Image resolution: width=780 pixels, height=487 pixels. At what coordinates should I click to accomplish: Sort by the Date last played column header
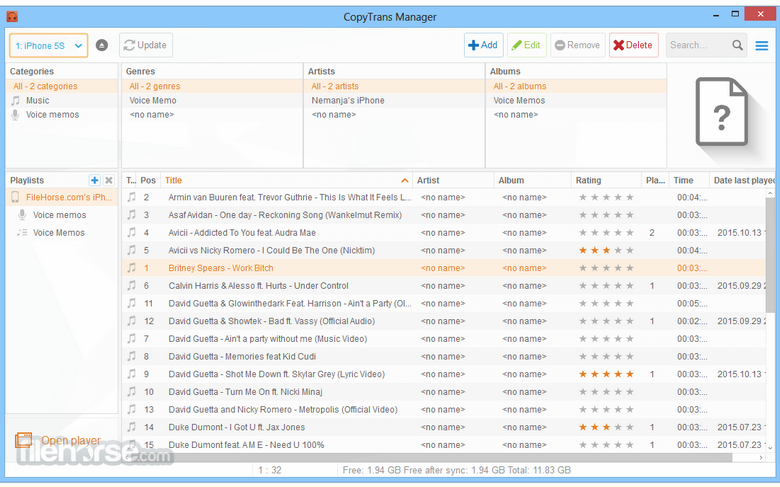coord(742,180)
